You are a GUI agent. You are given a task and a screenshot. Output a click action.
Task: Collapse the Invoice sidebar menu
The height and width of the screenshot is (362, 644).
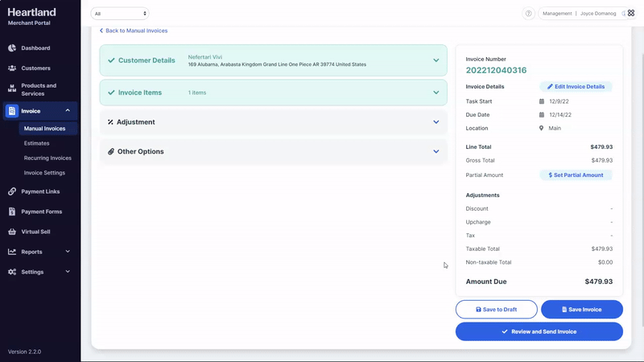click(68, 111)
